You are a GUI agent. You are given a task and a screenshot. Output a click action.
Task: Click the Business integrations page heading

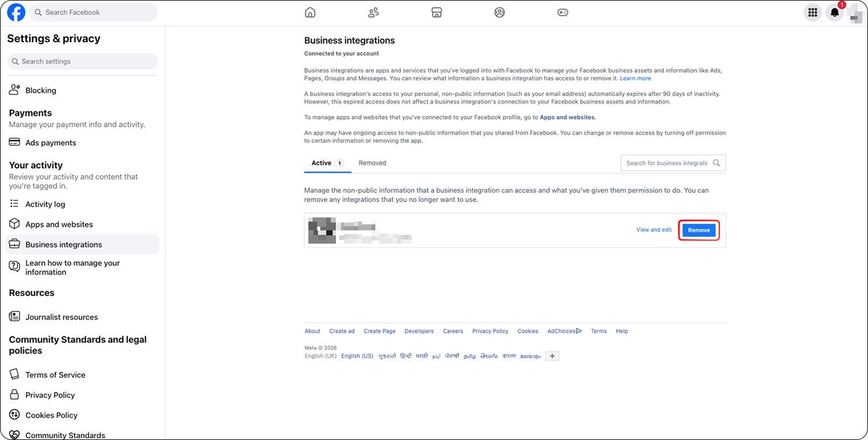[x=350, y=41]
